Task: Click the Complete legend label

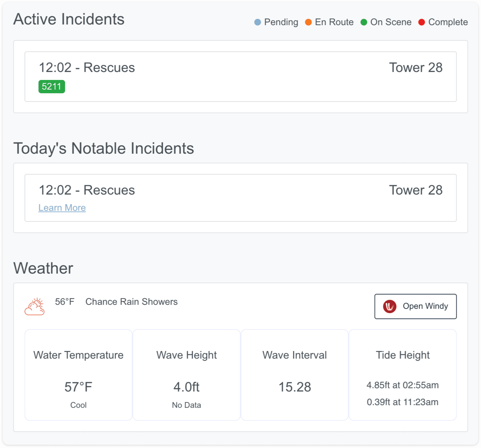Action: pyautogui.click(x=448, y=22)
